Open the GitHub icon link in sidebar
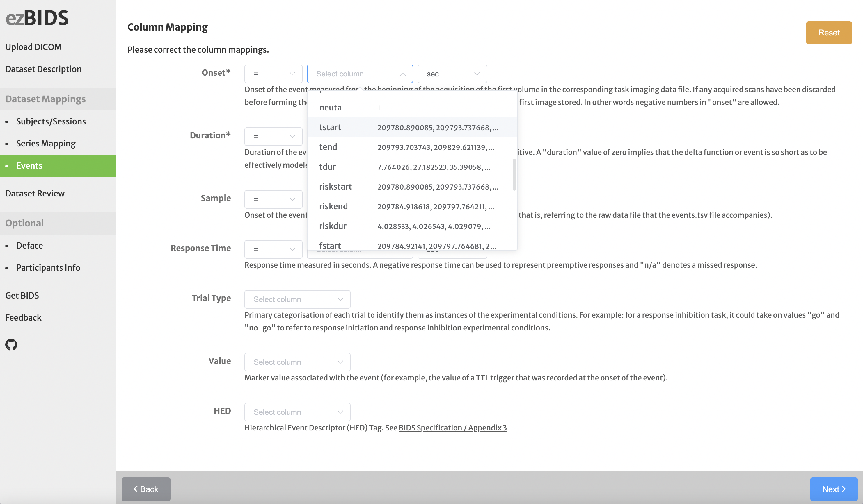 click(x=11, y=344)
